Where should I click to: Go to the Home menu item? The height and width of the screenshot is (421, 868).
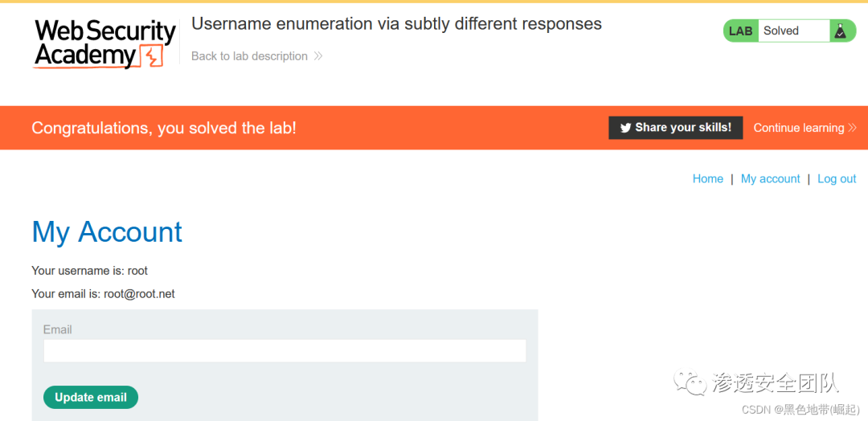(707, 178)
